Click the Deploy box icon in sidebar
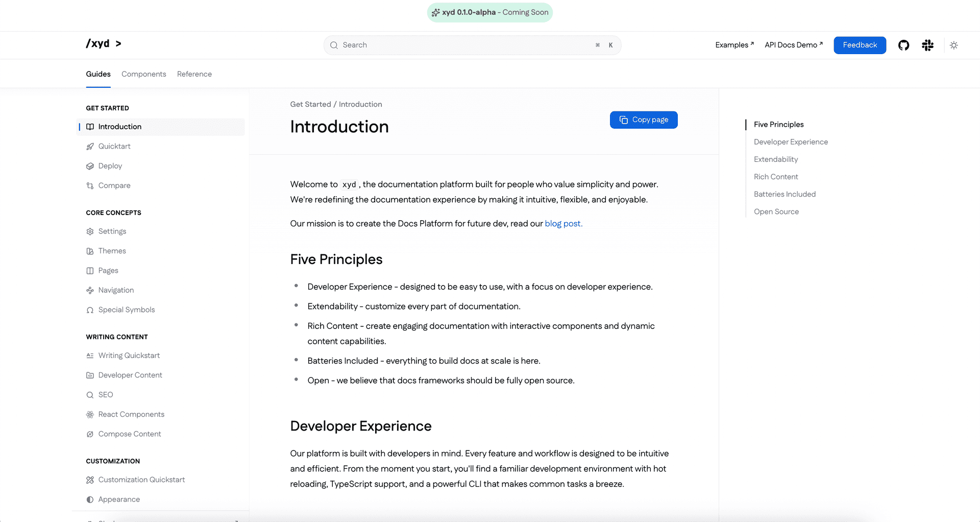 [90, 166]
